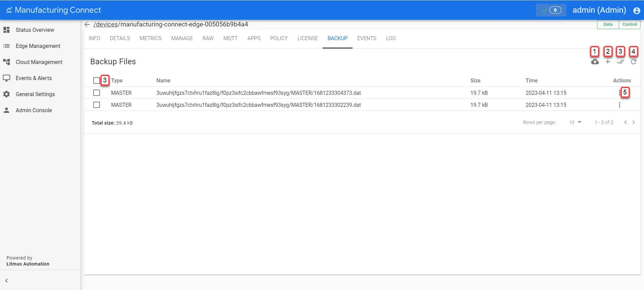Go to the next page of results
This screenshot has width=644, height=290.
coord(634,122)
